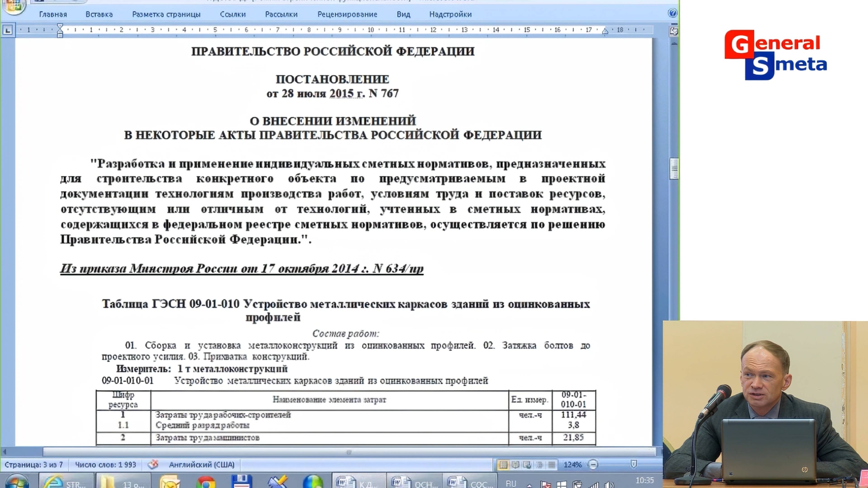Image resolution: width=868 pixels, height=488 pixels.
Task: Click the tab stop selector box
Action: click(8, 30)
